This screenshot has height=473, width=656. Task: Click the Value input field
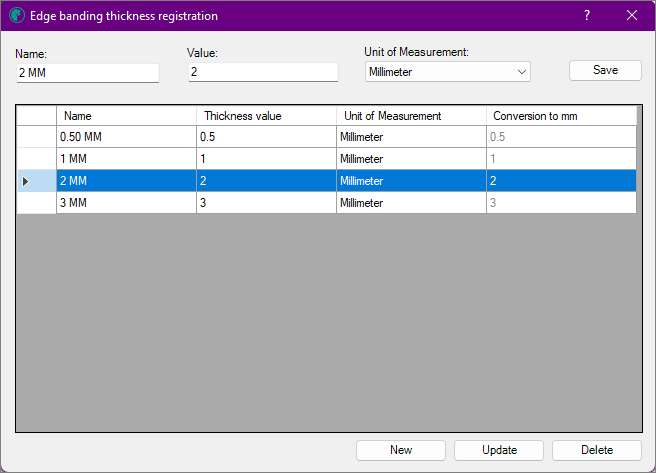point(263,72)
